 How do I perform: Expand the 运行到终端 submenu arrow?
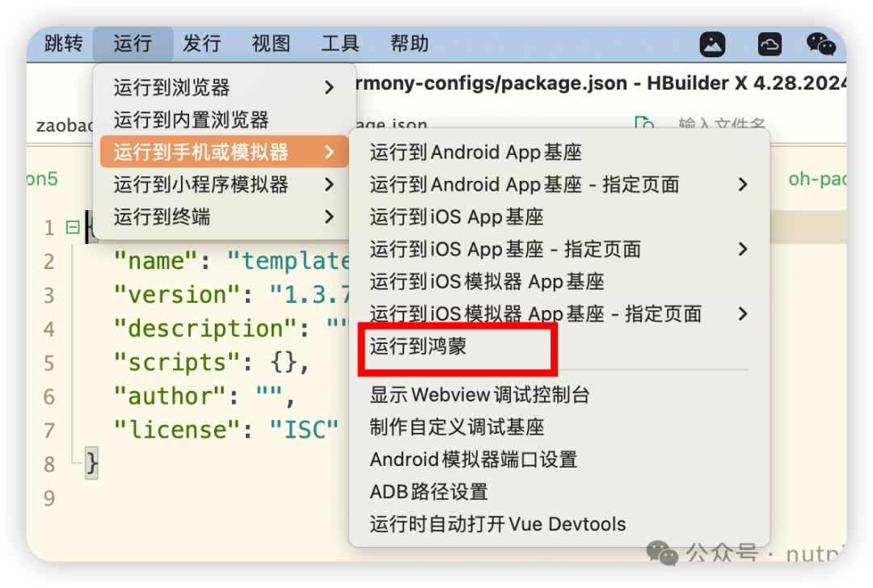[x=329, y=216]
